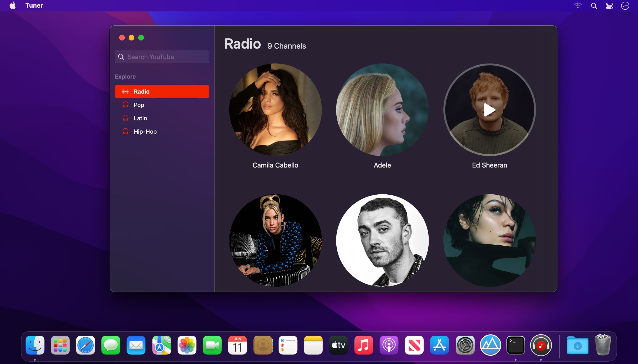Close the Tuner window

coord(122,38)
